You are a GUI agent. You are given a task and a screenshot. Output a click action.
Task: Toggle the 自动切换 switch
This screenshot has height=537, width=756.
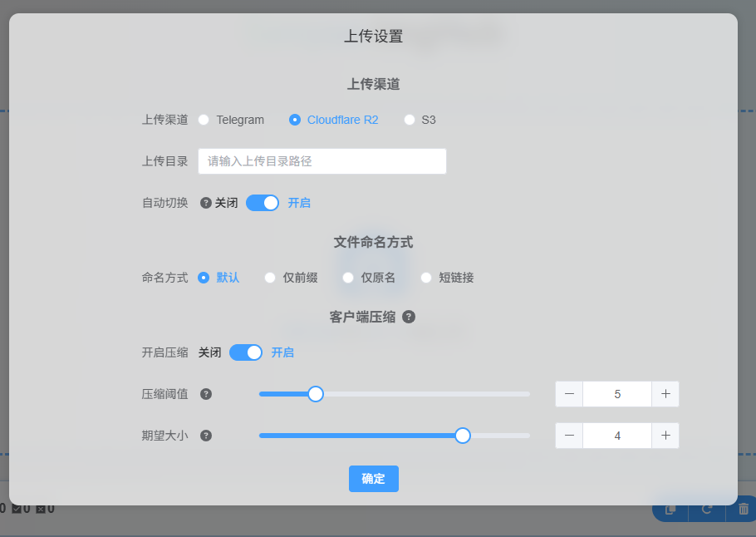(263, 203)
